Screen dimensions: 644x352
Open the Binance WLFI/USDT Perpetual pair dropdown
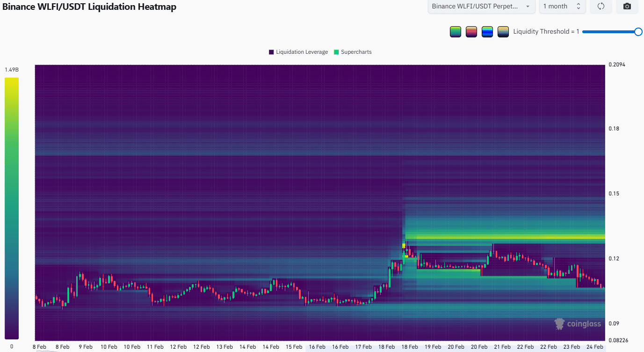481,7
